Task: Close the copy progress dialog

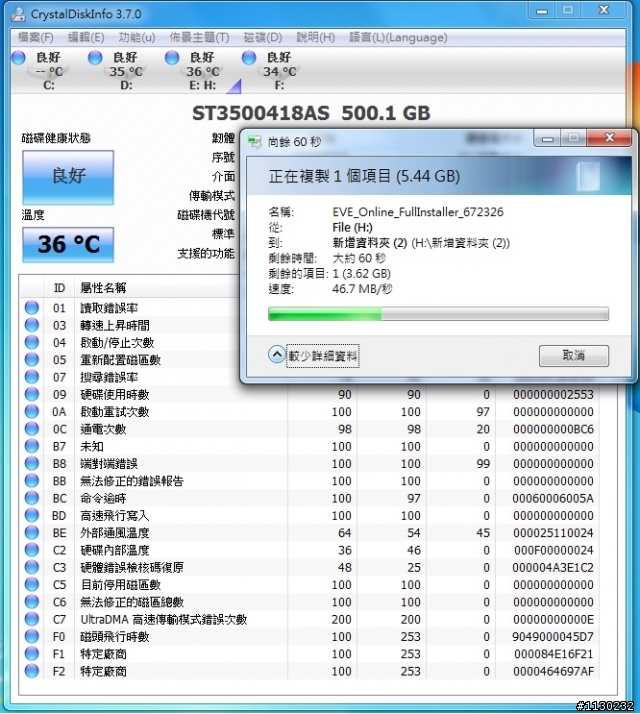Action: pos(609,138)
